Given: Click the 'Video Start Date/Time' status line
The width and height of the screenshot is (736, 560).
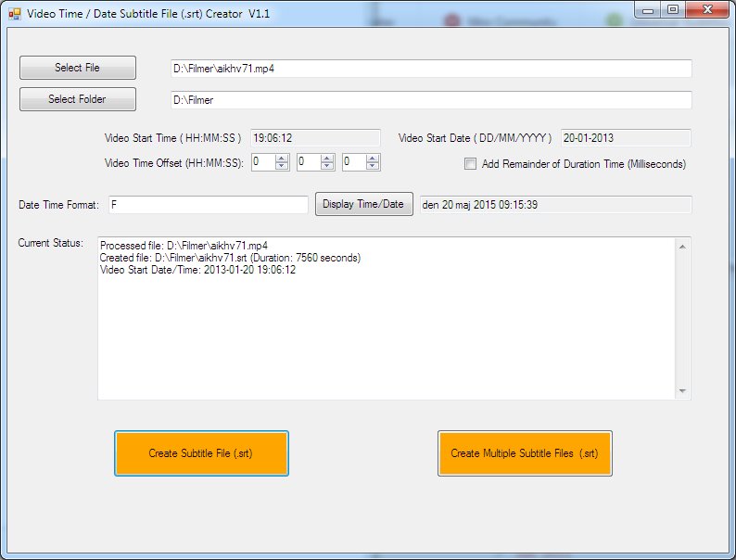Looking at the screenshot, I should [x=197, y=270].
